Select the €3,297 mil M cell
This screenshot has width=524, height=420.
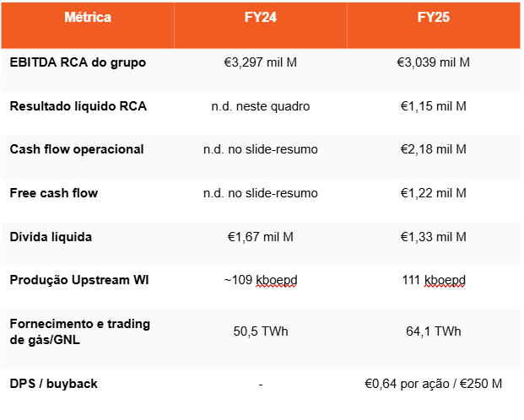[260, 62]
